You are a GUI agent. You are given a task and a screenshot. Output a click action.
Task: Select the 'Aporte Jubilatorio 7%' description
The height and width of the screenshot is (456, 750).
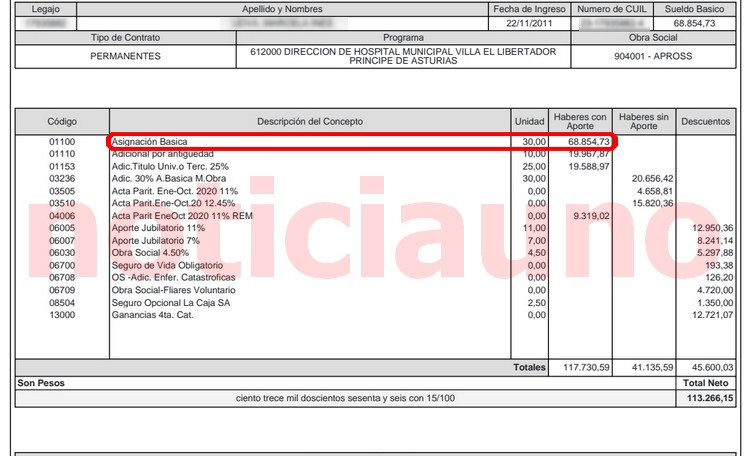[x=155, y=241]
